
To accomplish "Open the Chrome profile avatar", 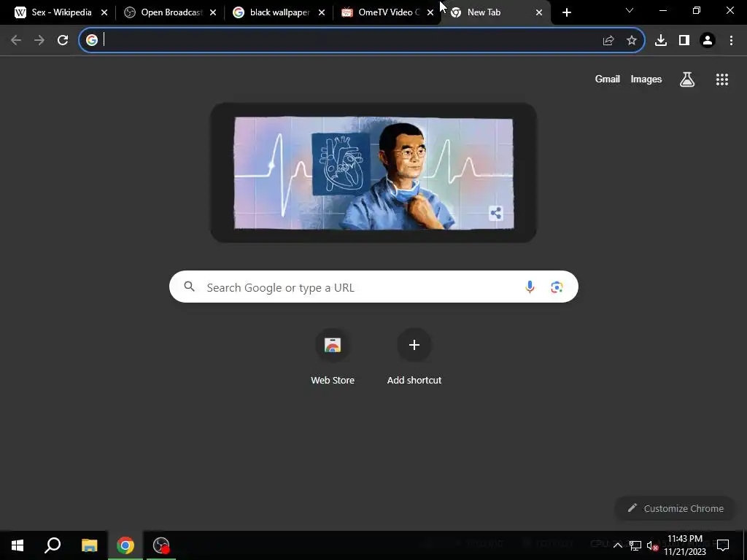I will coord(708,41).
